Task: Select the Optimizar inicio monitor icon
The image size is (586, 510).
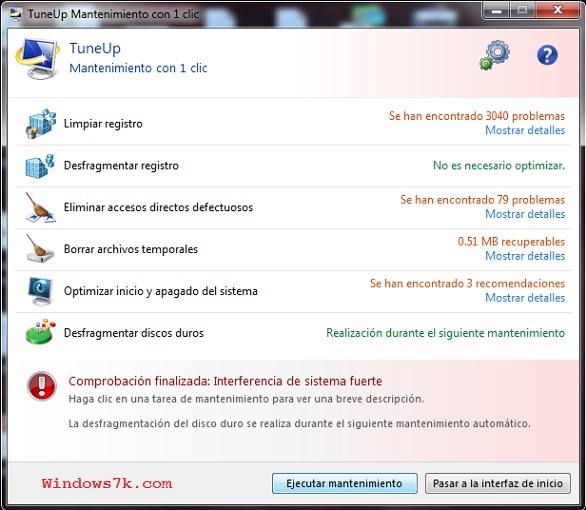Action: tap(40, 291)
